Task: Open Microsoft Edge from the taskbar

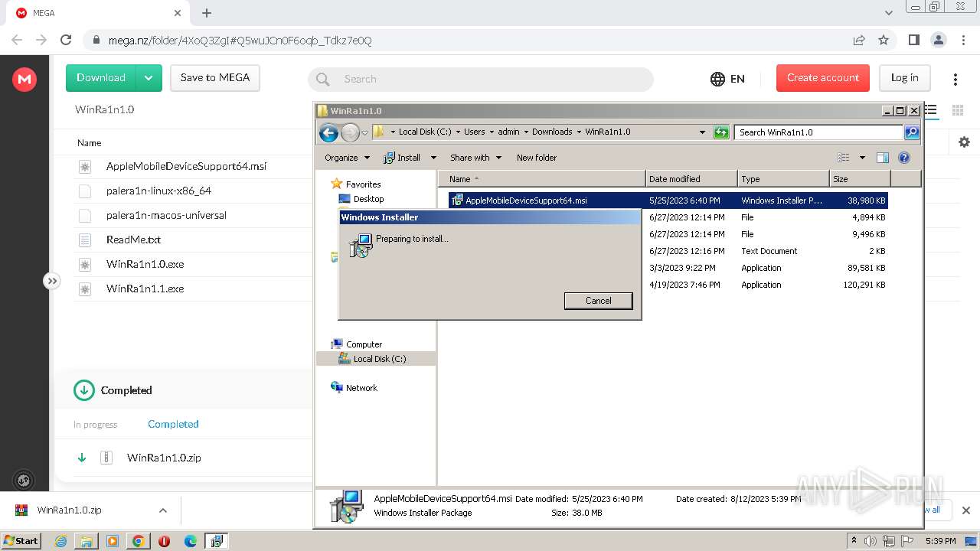Action: [x=191, y=541]
